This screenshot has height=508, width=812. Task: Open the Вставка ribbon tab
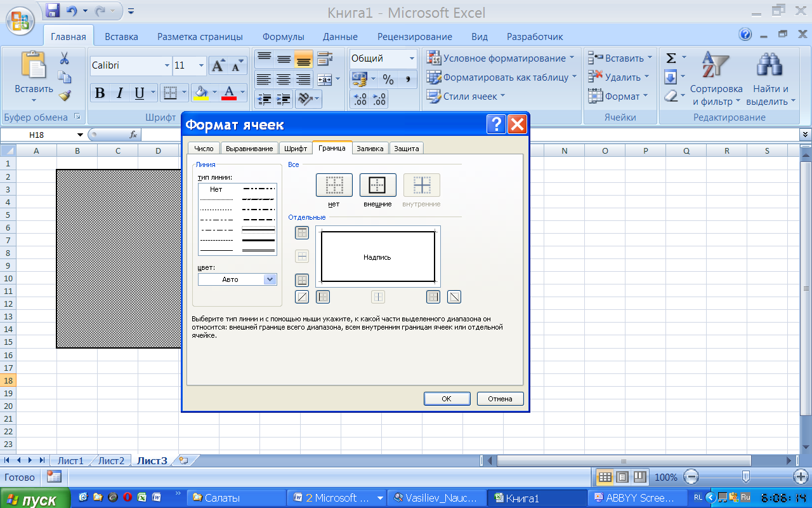[121, 37]
